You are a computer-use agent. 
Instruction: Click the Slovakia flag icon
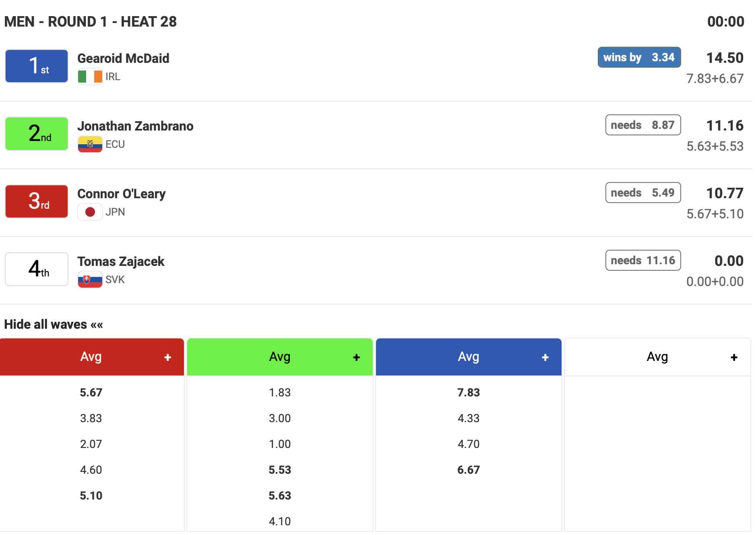[x=90, y=280]
